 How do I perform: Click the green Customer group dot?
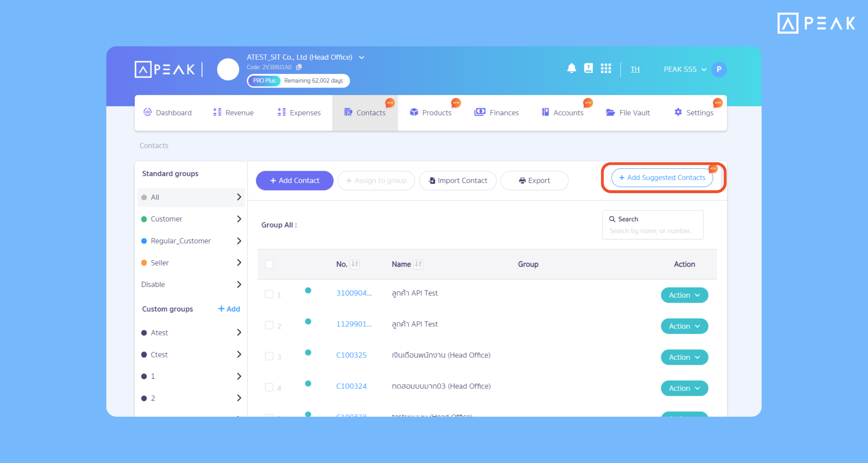click(x=144, y=219)
